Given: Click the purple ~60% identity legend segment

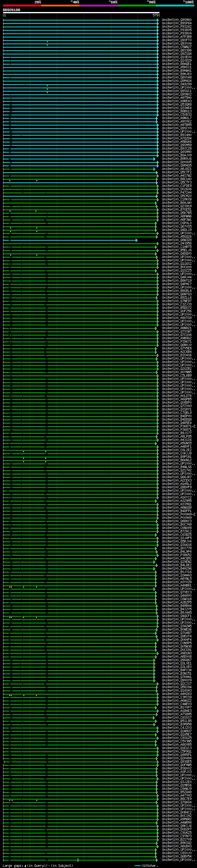Looking at the screenshot, I should (98, 6).
